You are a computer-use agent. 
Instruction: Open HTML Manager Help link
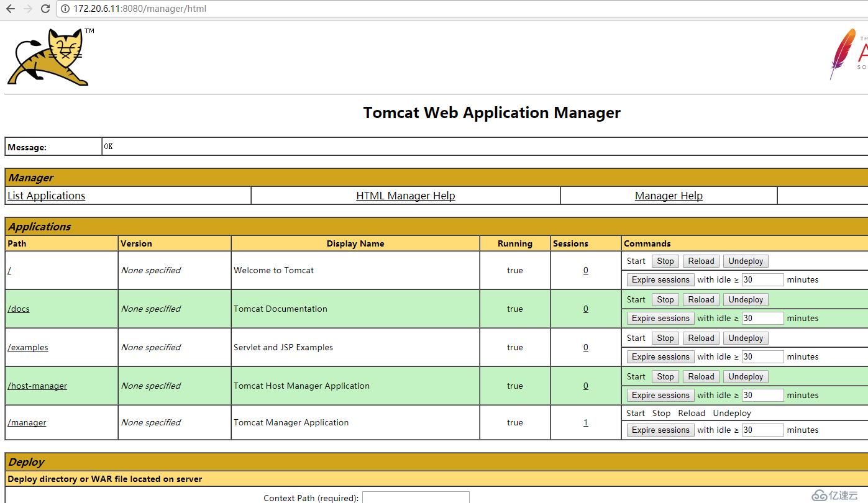click(406, 196)
